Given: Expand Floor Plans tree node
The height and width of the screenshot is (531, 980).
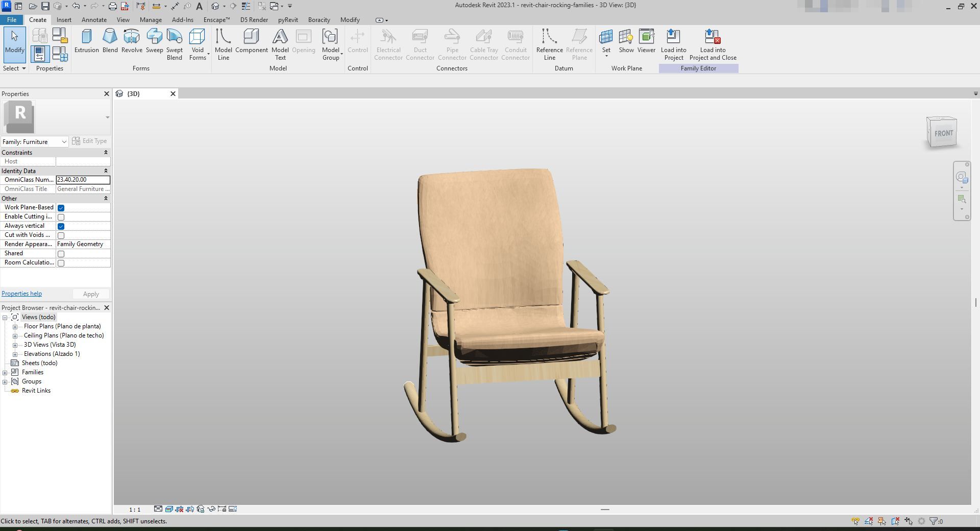Looking at the screenshot, I should pos(15,327).
